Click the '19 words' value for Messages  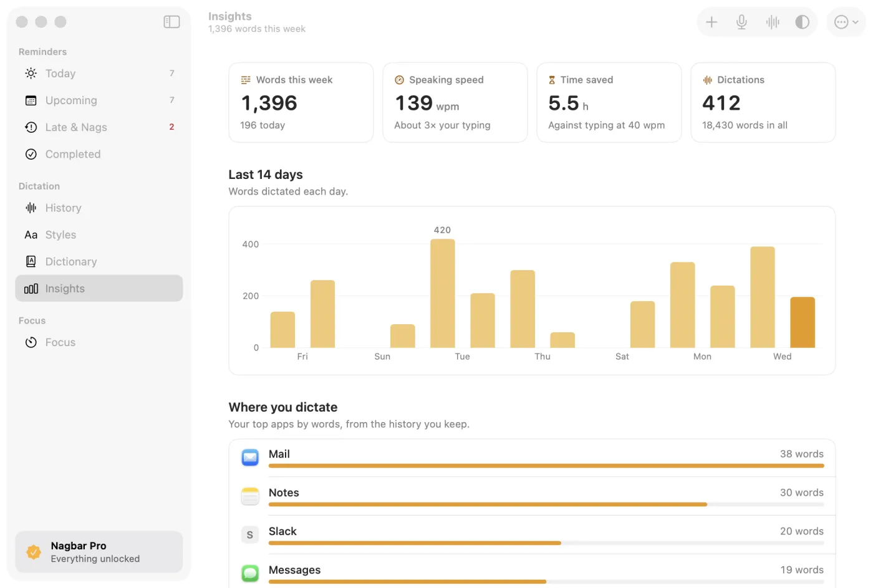pos(802,570)
